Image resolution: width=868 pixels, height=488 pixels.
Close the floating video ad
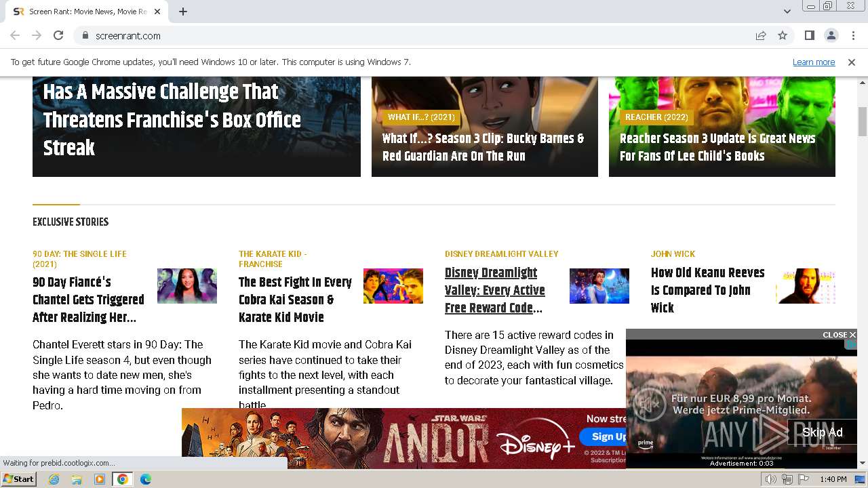click(839, 335)
